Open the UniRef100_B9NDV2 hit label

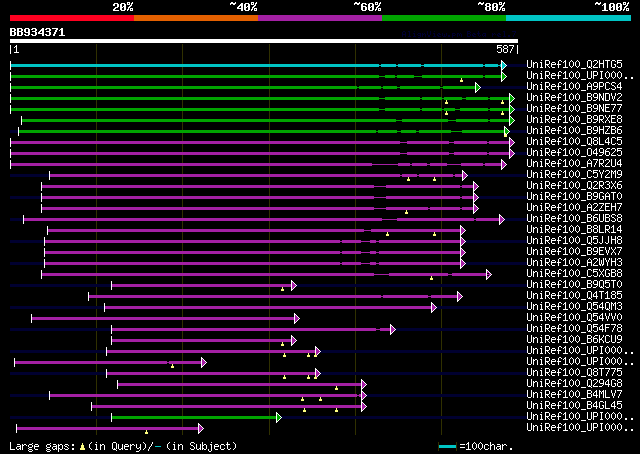(574, 98)
